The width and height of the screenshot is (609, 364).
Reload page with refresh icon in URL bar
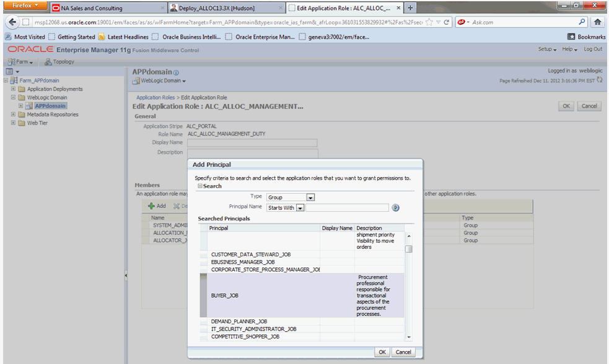point(447,22)
